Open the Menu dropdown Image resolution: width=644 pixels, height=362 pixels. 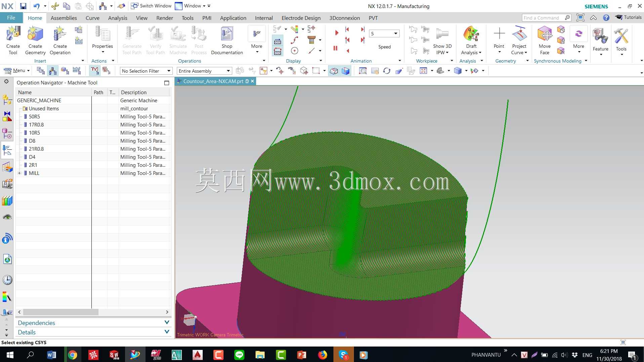click(17, 71)
